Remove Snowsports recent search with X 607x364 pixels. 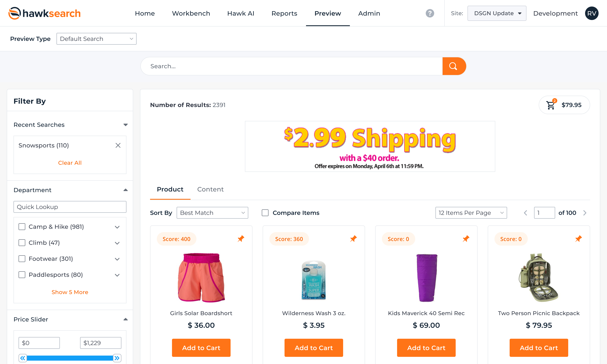[118, 146]
